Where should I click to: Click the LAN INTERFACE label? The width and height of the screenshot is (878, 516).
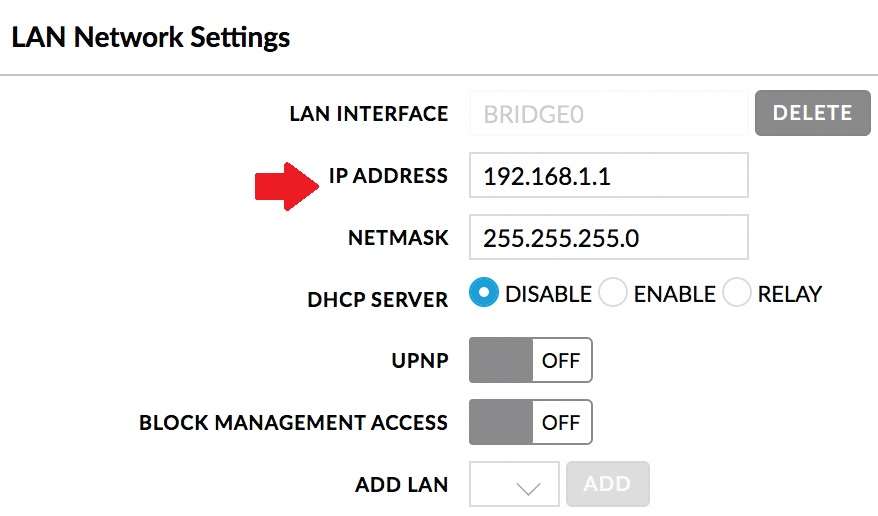[x=368, y=114]
